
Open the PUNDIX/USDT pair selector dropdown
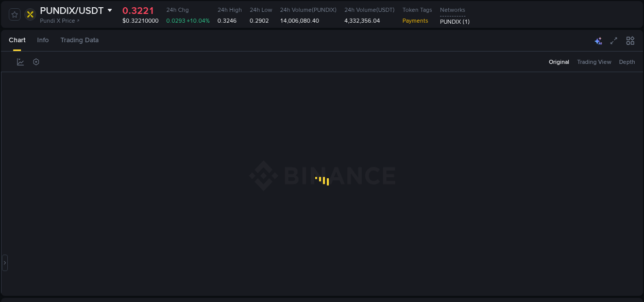coord(110,10)
